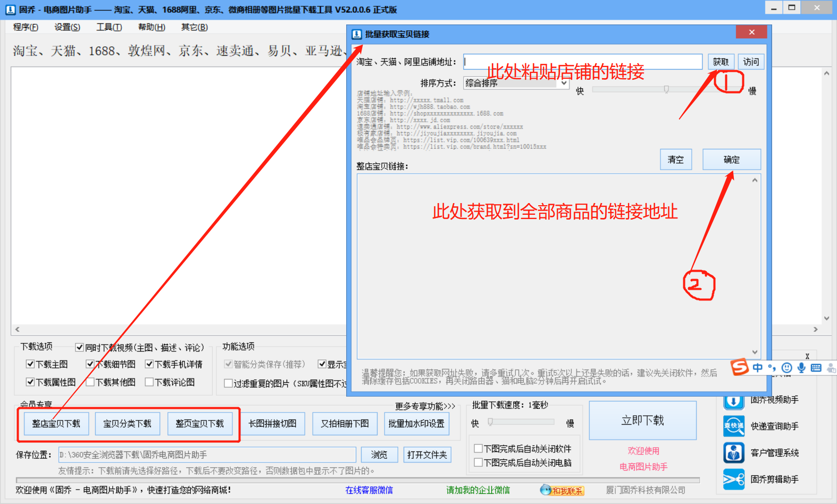
Task: Open the emoji smiley icon in IME bar
Action: pos(787,367)
